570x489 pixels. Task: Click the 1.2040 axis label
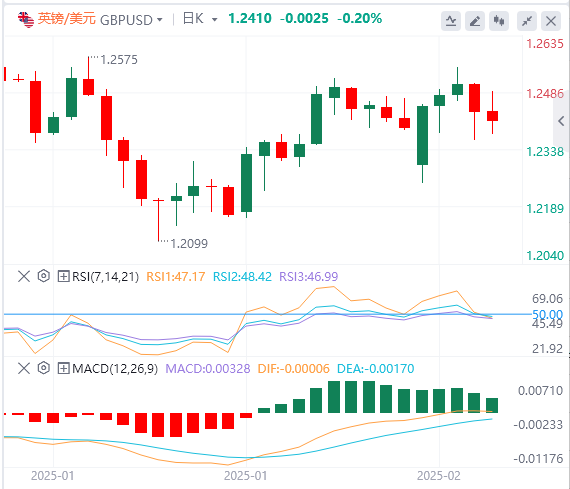pos(545,256)
